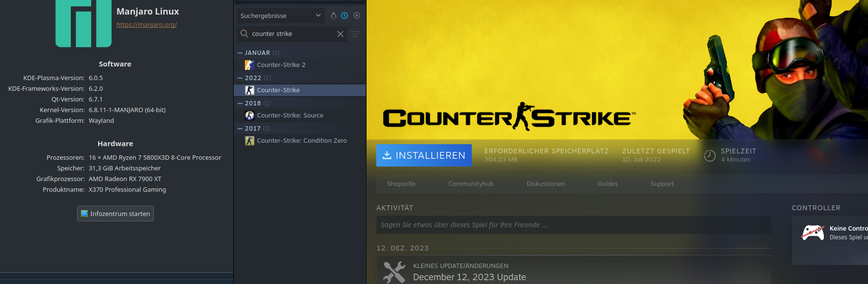Collapse the JANUAR group
This screenshot has width=868, height=284.
click(240, 53)
